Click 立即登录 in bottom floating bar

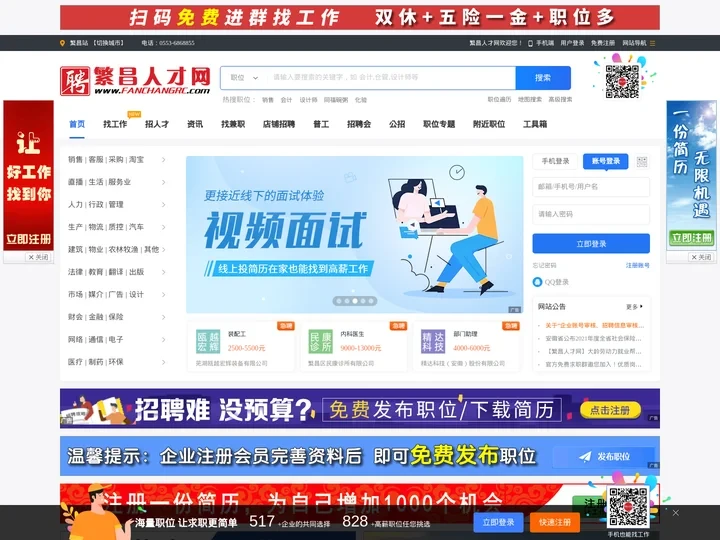pyautogui.click(x=498, y=523)
